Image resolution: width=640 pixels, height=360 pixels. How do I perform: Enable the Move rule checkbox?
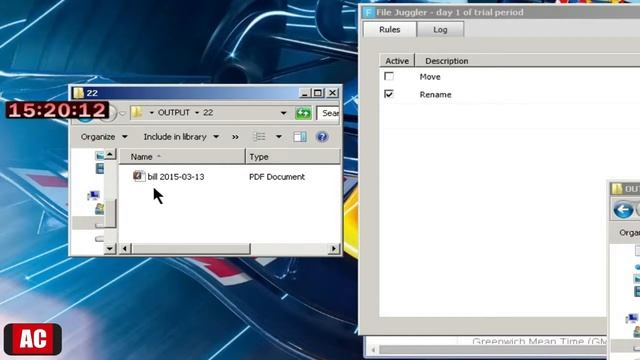click(389, 76)
